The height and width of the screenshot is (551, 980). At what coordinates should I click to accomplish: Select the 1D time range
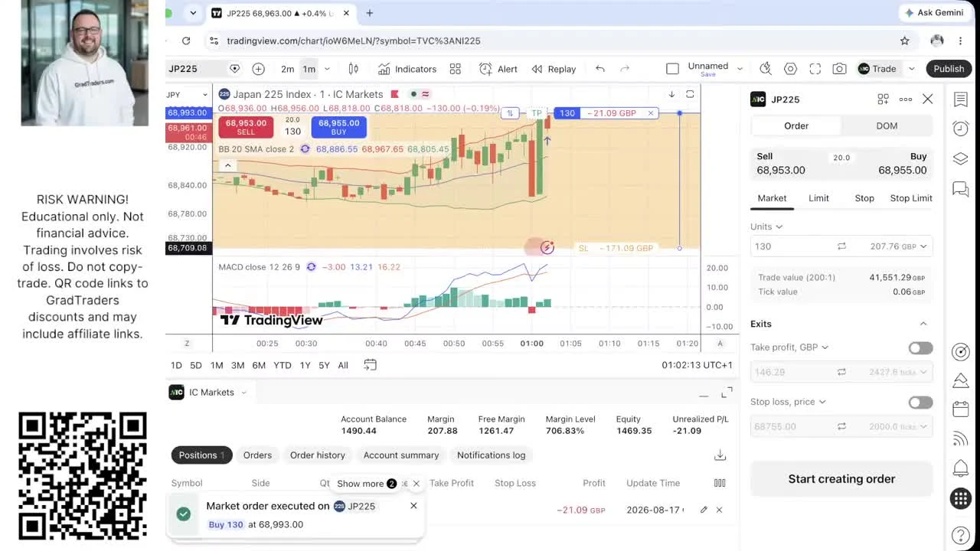(176, 365)
